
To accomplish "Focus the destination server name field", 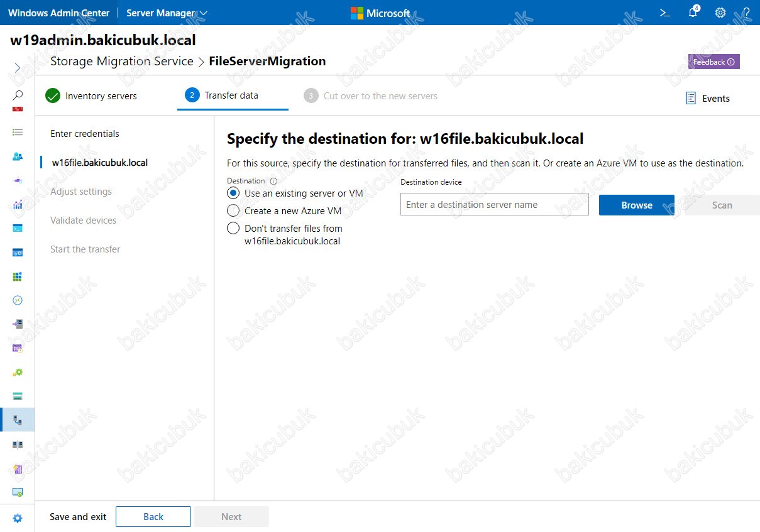I will [x=495, y=205].
